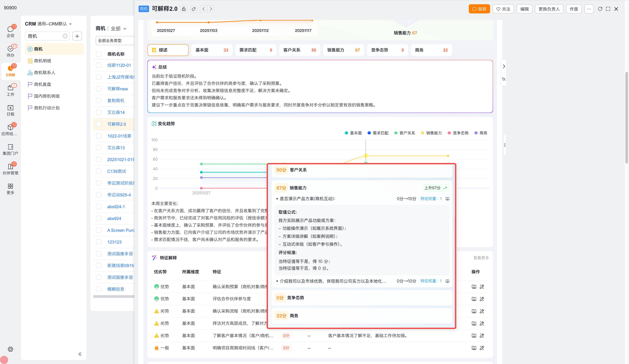Select 商机联系人 in the CRM menu
Screen dimensions: 629x364
point(44,73)
